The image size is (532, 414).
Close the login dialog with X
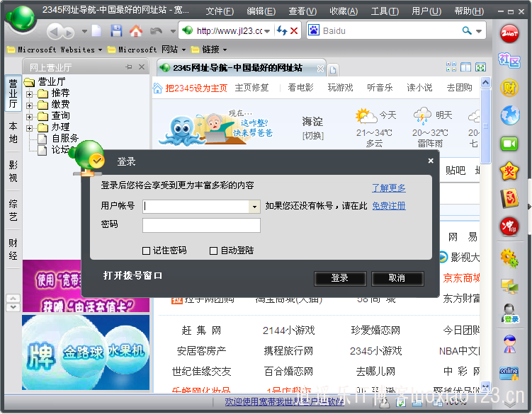pos(431,161)
